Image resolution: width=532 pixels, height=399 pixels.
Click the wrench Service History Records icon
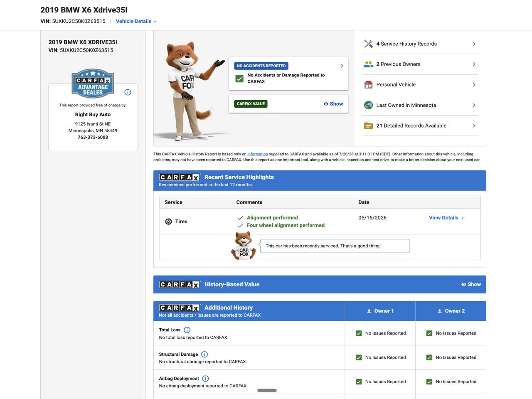tap(368, 44)
